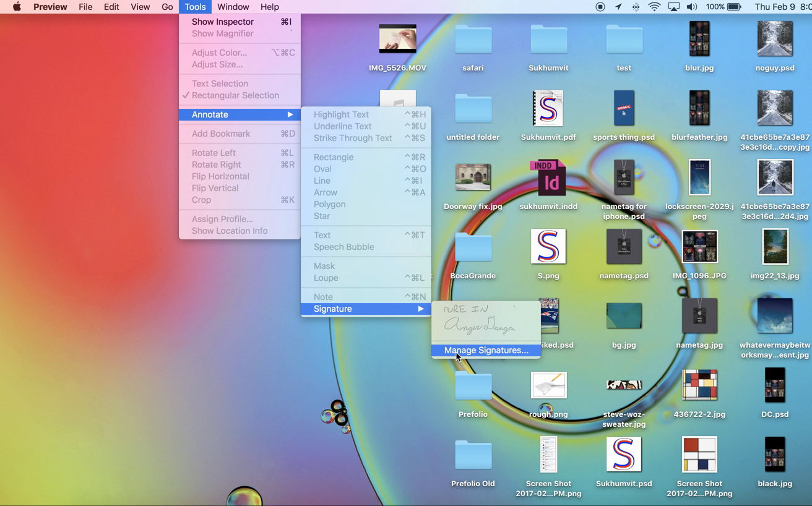The image size is (812, 506).
Task: Select the IMG_1096.JPG file icon
Action: point(699,247)
